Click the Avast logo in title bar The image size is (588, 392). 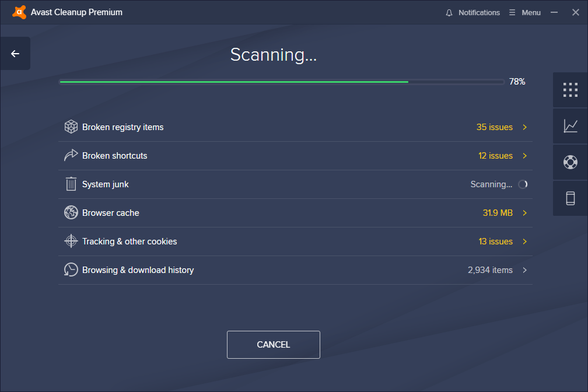point(19,12)
